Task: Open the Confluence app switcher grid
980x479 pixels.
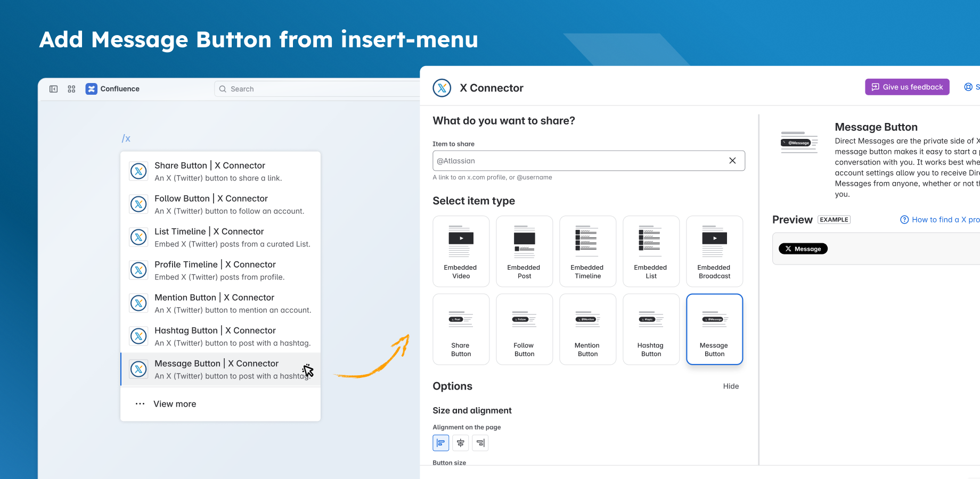Action: tap(71, 89)
